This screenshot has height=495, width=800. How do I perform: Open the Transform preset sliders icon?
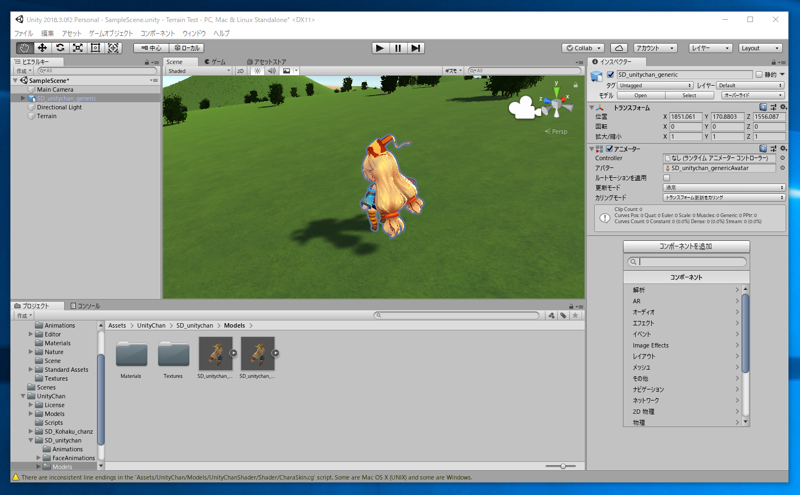pos(773,107)
